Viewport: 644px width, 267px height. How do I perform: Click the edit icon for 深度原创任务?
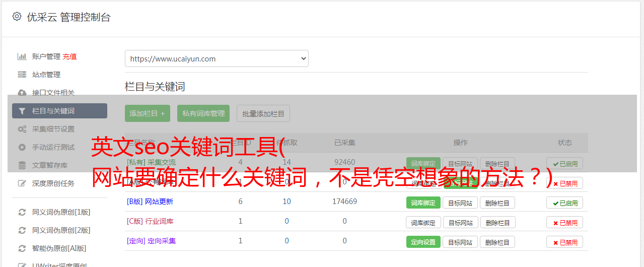pyautogui.click(x=22, y=183)
